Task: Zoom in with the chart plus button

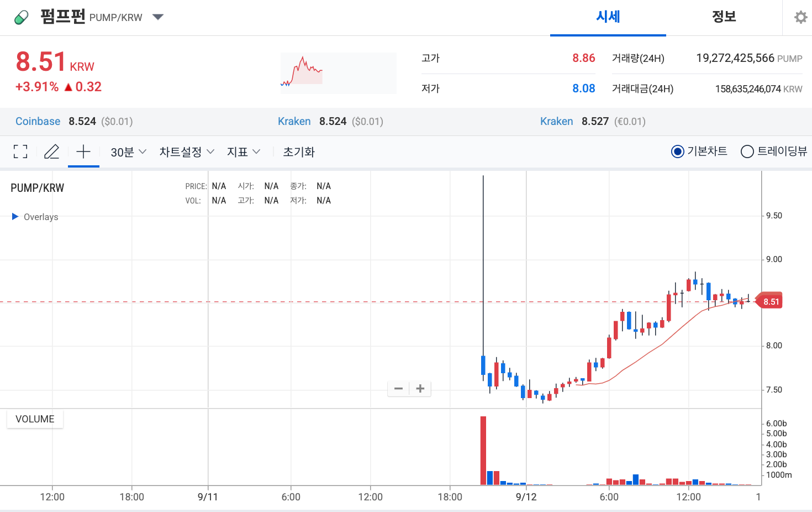Action: tap(420, 388)
